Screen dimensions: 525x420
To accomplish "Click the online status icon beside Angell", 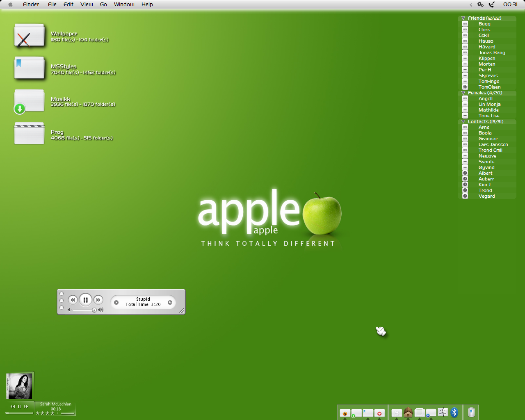I will coord(465,98).
